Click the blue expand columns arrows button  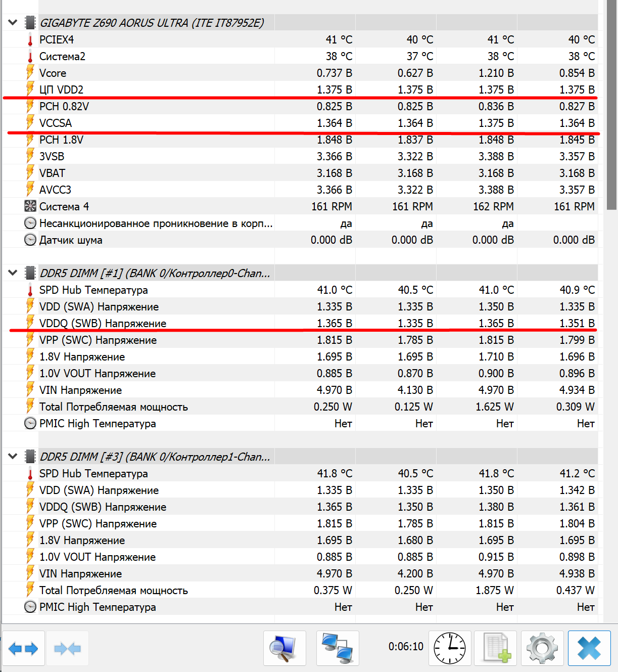coord(23,648)
